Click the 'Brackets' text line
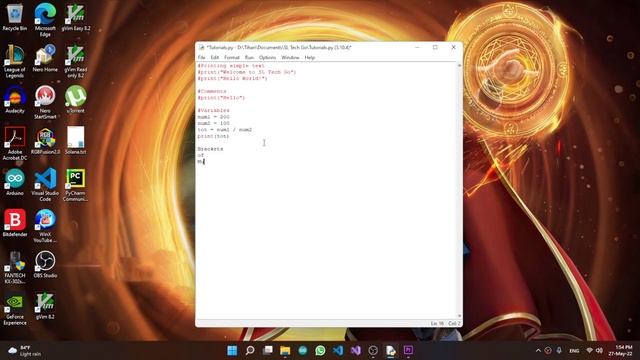This screenshot has width=640, height=360. (x=210, y=149)
